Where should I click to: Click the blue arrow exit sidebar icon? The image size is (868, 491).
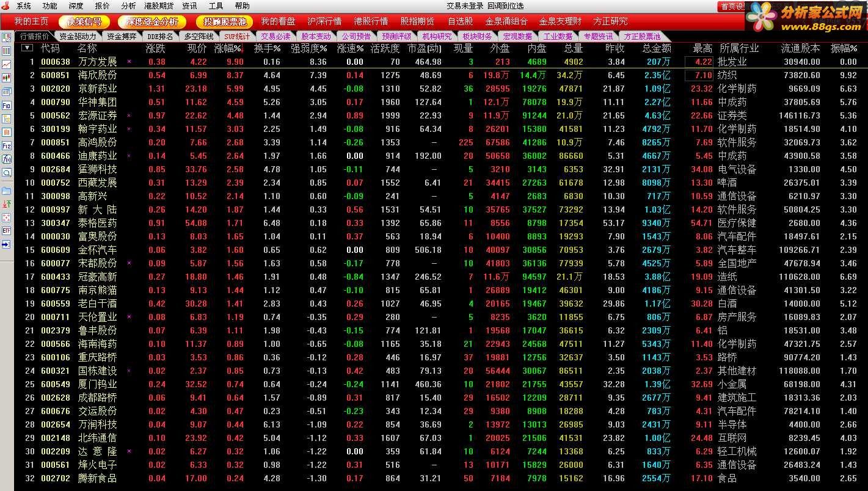(x=6, y=244)
